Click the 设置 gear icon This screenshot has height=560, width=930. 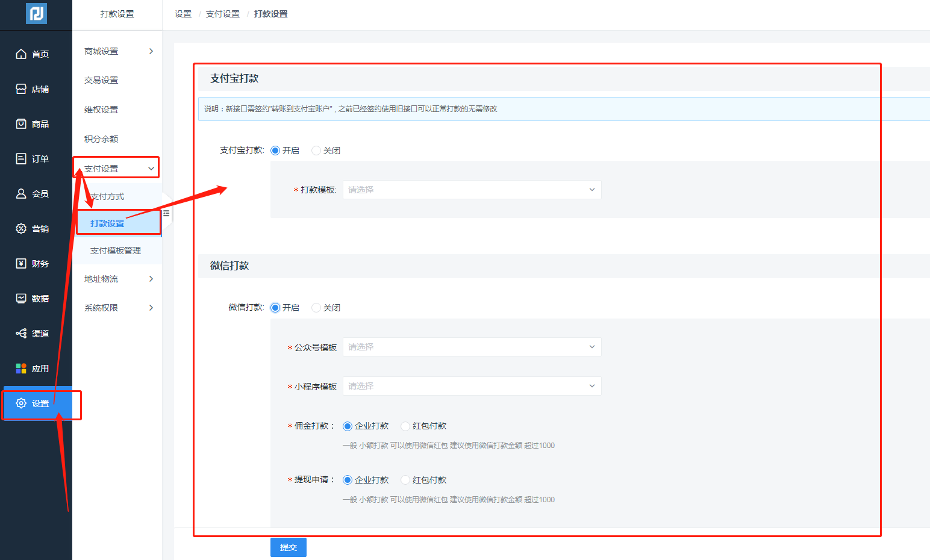click(21, 403)
